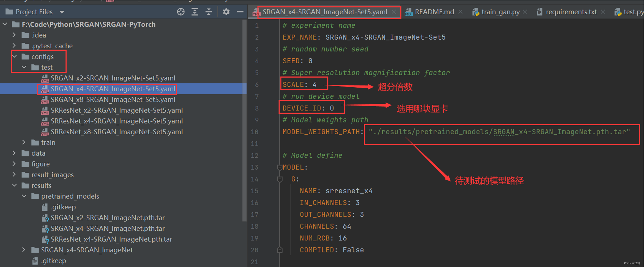Image resolution: width=644 pixels, height=267 pixels.
Task: Click the Expand All icon in Project panel
Action: click(195, 11)
